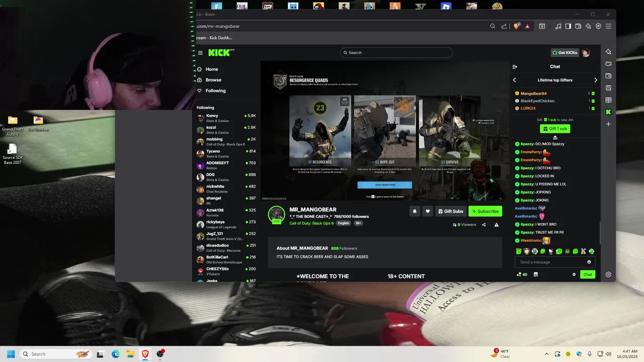Image resolution: width=644 pixels, height=362 pixels.
Task: Open Bookmarks in Brave sidebar
Action: click(x=608, y=88)
